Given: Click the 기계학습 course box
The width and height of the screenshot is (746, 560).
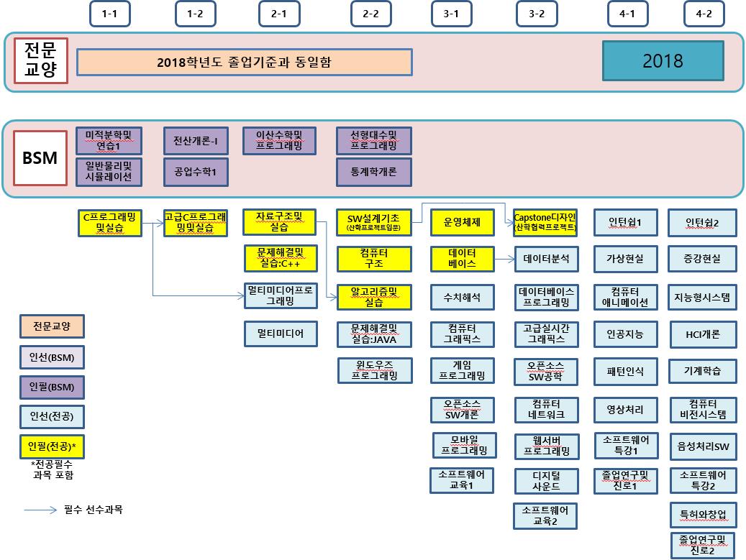Looking at the screenshot, I should coord(703,372).
